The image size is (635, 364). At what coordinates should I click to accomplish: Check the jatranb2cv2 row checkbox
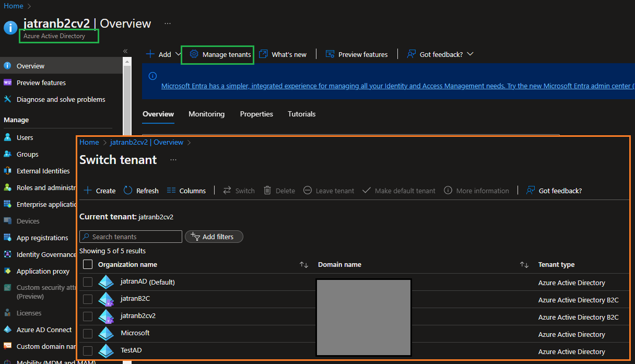click(x=88, y=316)
